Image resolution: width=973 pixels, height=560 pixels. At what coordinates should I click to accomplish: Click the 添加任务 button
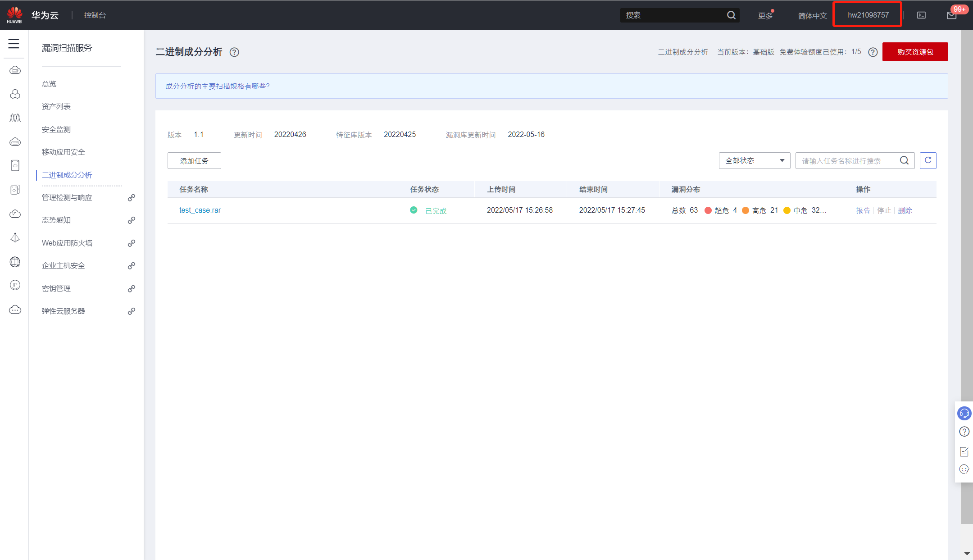coord(194,161)
